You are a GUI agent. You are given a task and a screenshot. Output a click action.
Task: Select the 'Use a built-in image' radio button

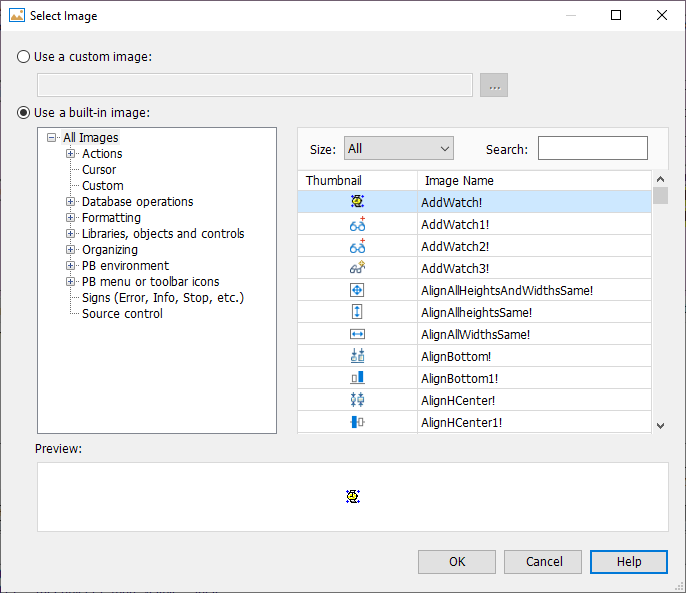pos(24,113)
